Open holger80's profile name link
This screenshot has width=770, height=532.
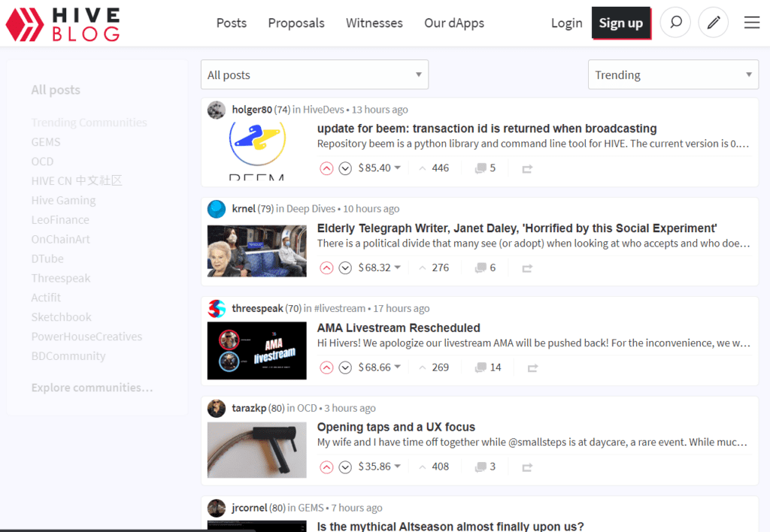coord(252,110)
